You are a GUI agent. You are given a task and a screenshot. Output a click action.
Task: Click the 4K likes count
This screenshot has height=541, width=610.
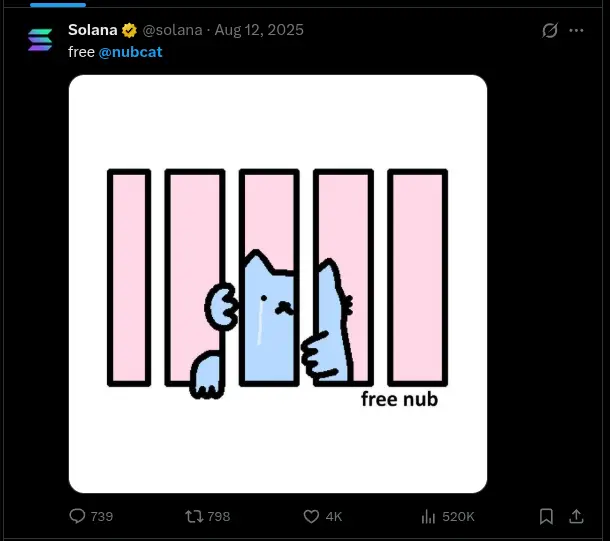coord(334,516)
